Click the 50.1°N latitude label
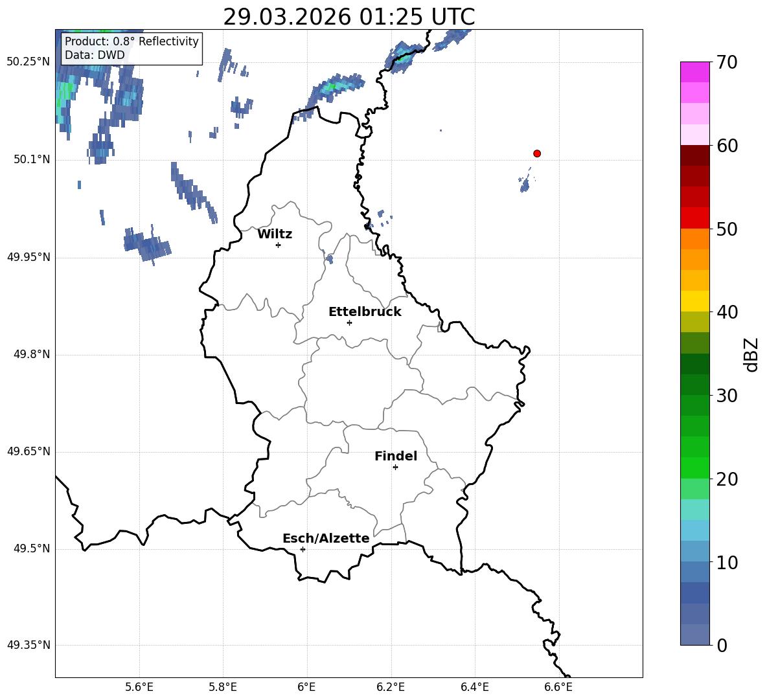Screen dimensions: 767x700 click(x=32, y=159)
